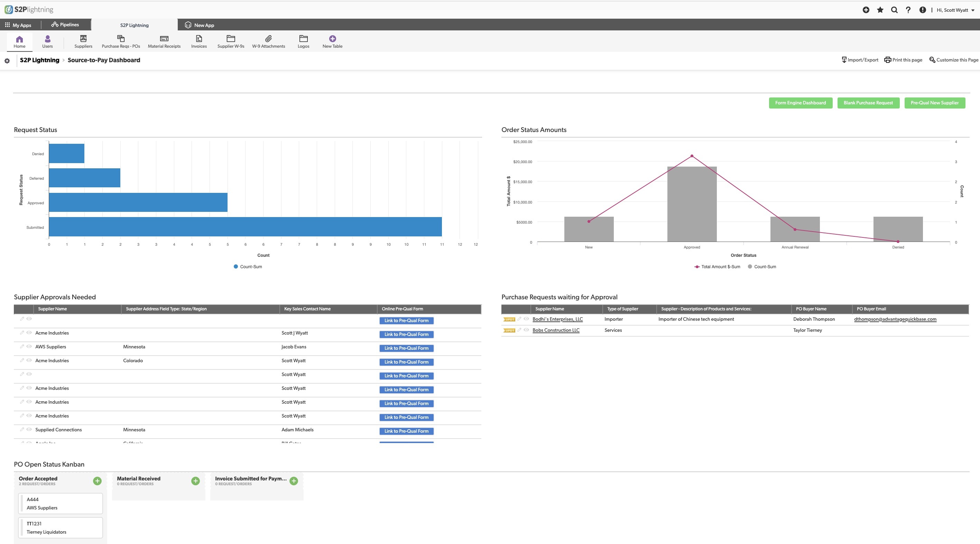View Supplied Connections row eye icon
Viewport: 980px width, 544px height.
coord(29,429)
